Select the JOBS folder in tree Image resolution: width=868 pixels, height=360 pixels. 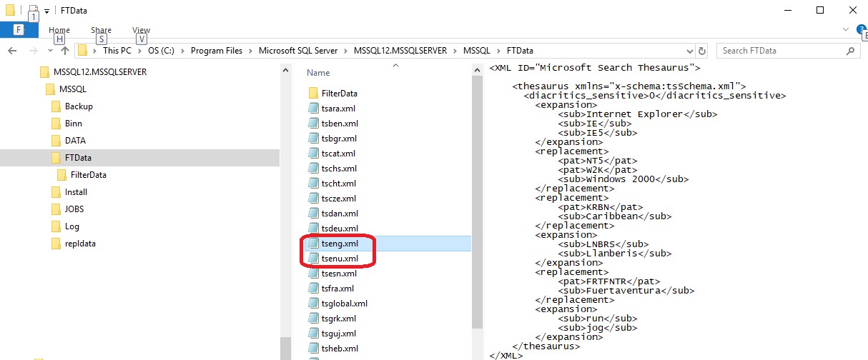click(x=74, y=209)
